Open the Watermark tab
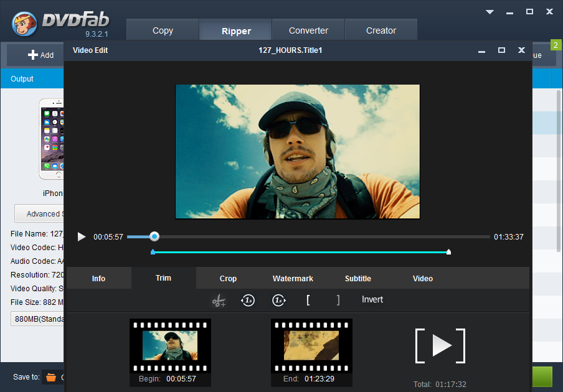The image size is (563, 392). 293,278
